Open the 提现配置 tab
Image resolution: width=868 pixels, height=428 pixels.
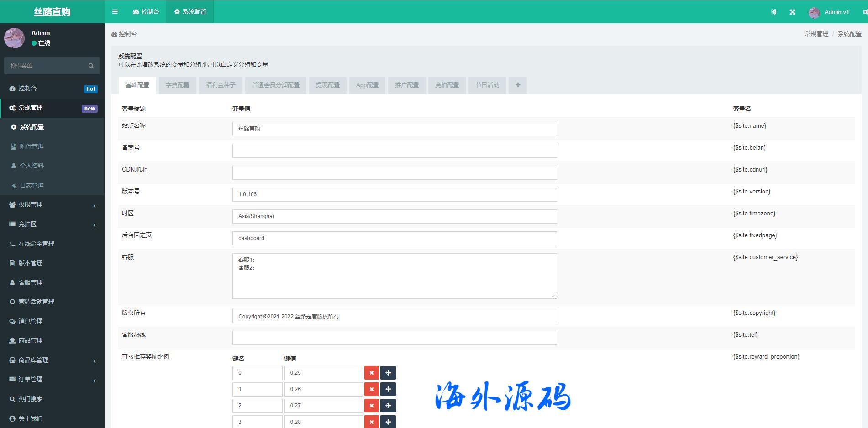click(x=327, y=85)
